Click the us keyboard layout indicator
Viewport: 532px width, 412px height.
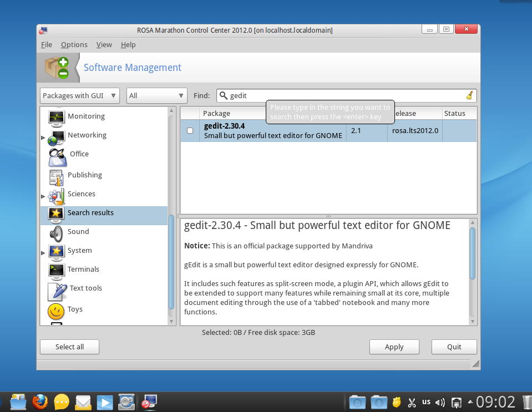pos(426,402)
